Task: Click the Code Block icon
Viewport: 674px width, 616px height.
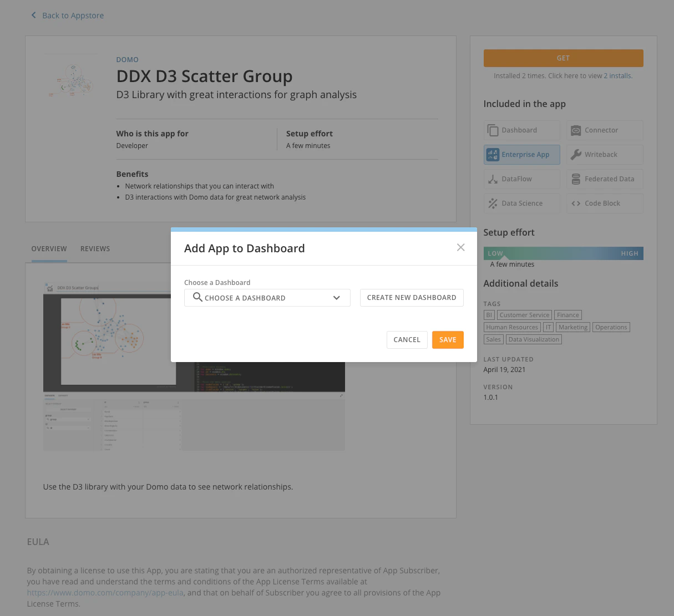Action: click(576, 203)
